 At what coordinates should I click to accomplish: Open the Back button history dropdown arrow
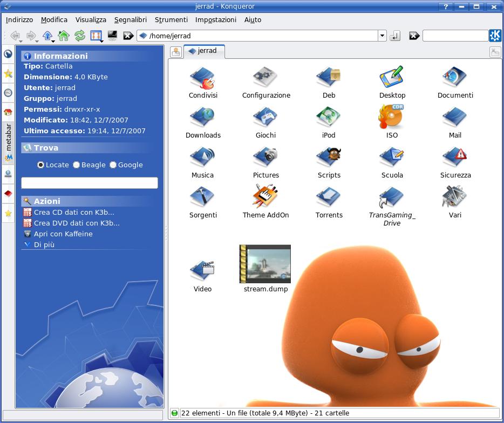pos(21,41)
